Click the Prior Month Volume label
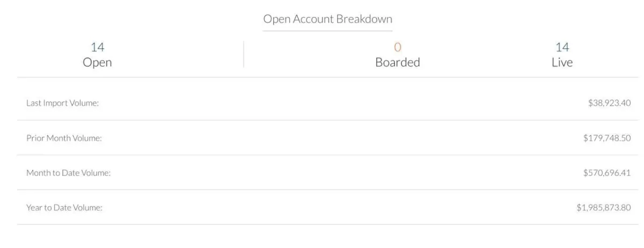 [x=64, y=138]
